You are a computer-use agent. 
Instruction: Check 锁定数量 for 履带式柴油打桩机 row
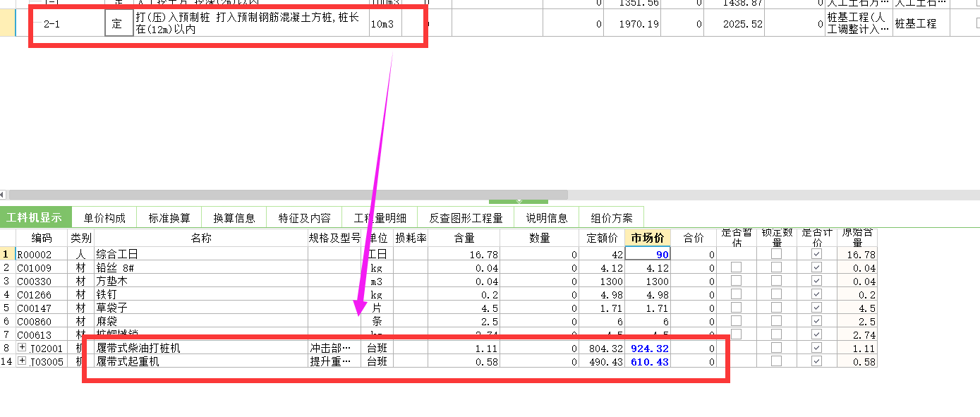tap(777, 348)
